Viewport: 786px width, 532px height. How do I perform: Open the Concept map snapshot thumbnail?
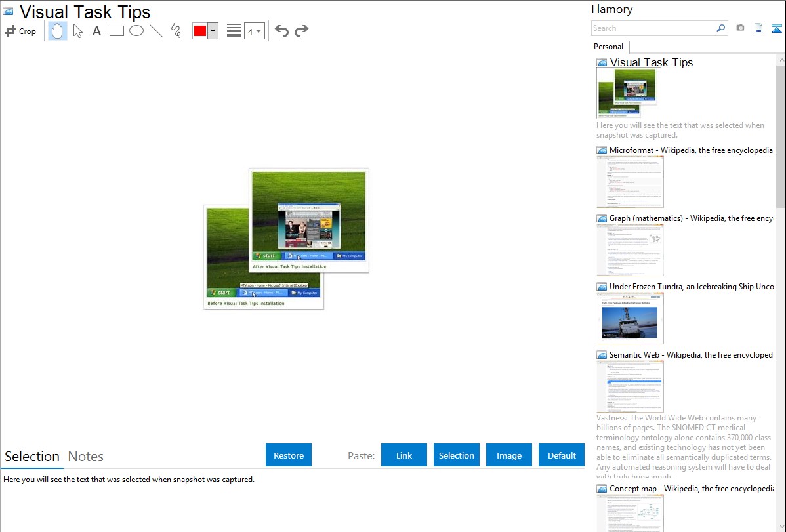[x=630, y=512]
